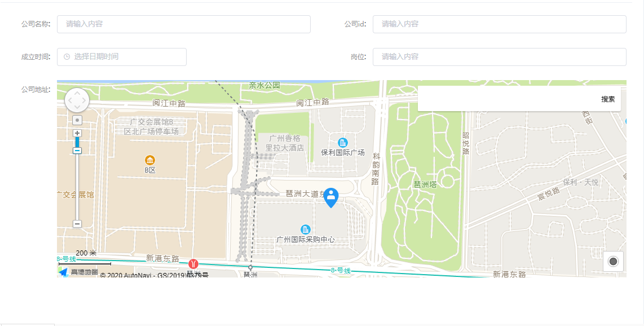Click the 公司名称 input field
This screenshot has height=326, width=644.
click(x=184, y=24)
